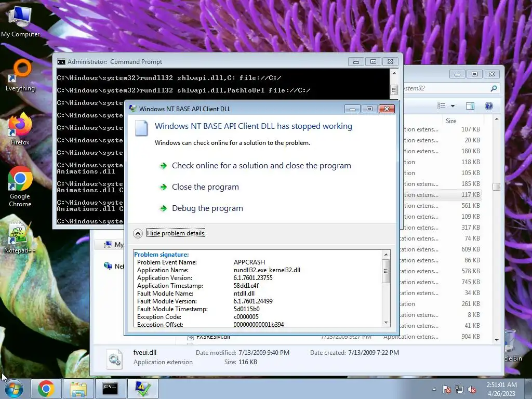Viewport: 532px width, 399px height.
Task: Select Network in Explorer navigation pane
Action: click(114, 267)
